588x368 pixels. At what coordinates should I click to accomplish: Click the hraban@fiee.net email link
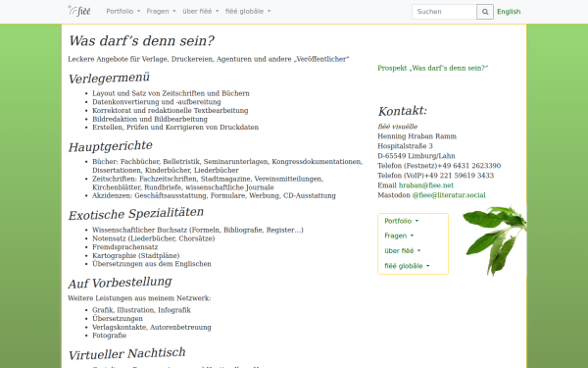[426, 185]
